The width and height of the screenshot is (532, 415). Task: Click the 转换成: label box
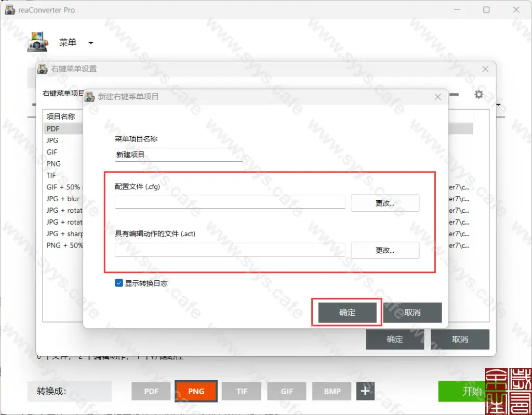pos(70,391)
